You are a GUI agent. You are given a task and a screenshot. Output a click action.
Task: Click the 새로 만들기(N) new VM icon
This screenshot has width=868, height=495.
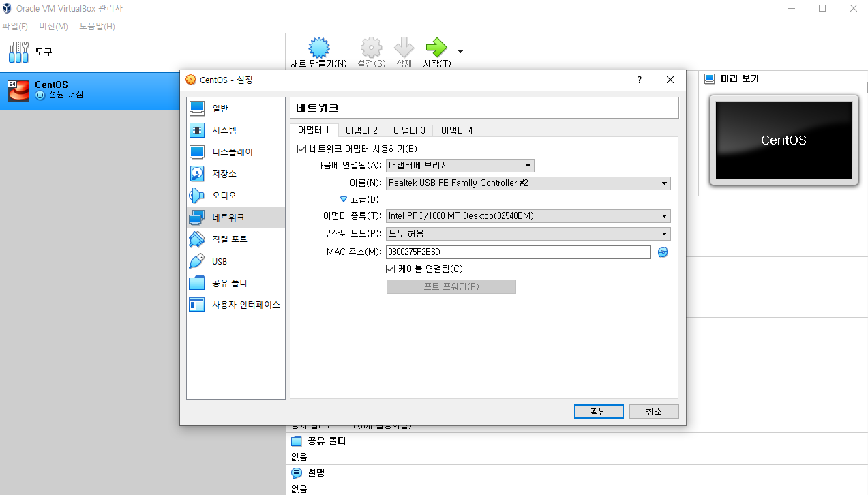tap(319, 48)
